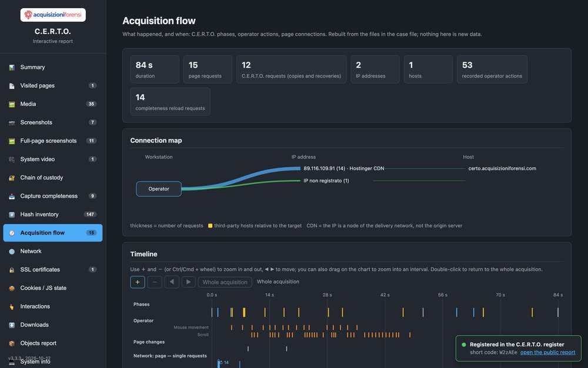This screenshot has height=368, width=588.
Task: Click the Chain of custody lock icon
Action: pos(12,178)
